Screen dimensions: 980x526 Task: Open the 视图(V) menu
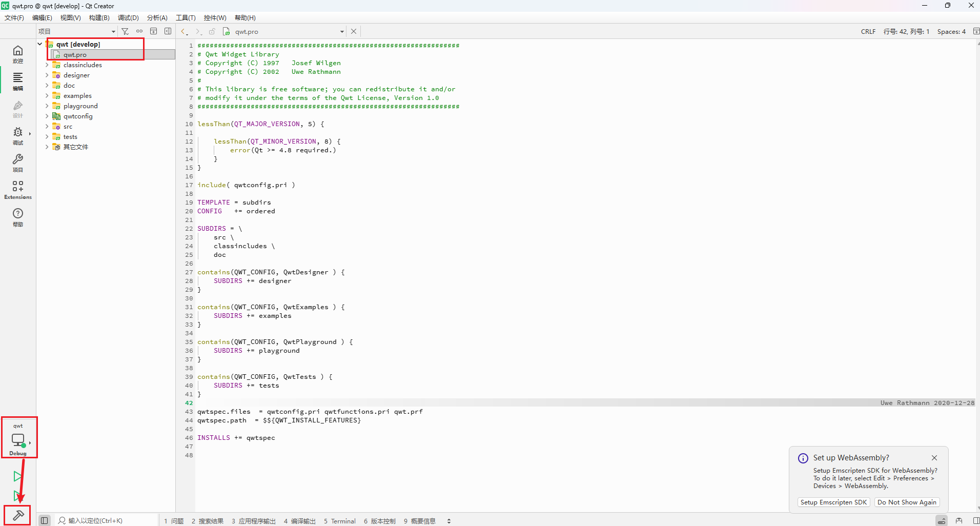(x=70, y=18)
